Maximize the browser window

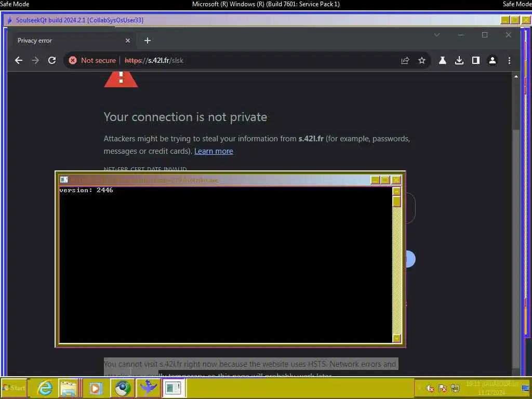tap(485, 35)
